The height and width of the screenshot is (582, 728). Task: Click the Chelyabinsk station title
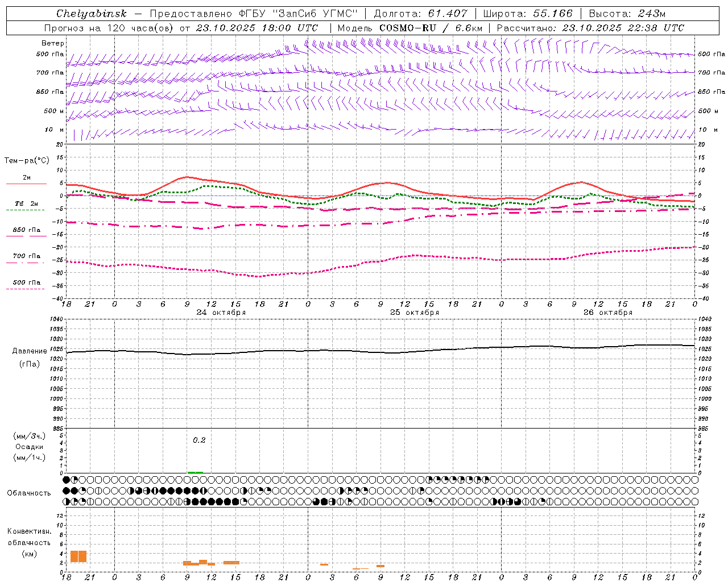pyautogui.click(x=92, y=14)
